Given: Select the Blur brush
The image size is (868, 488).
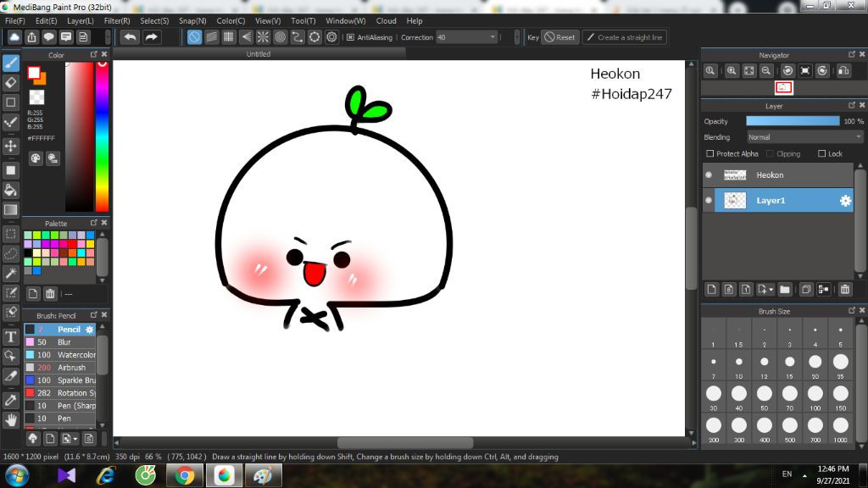Looking at the screenshot, I should 60,342.
